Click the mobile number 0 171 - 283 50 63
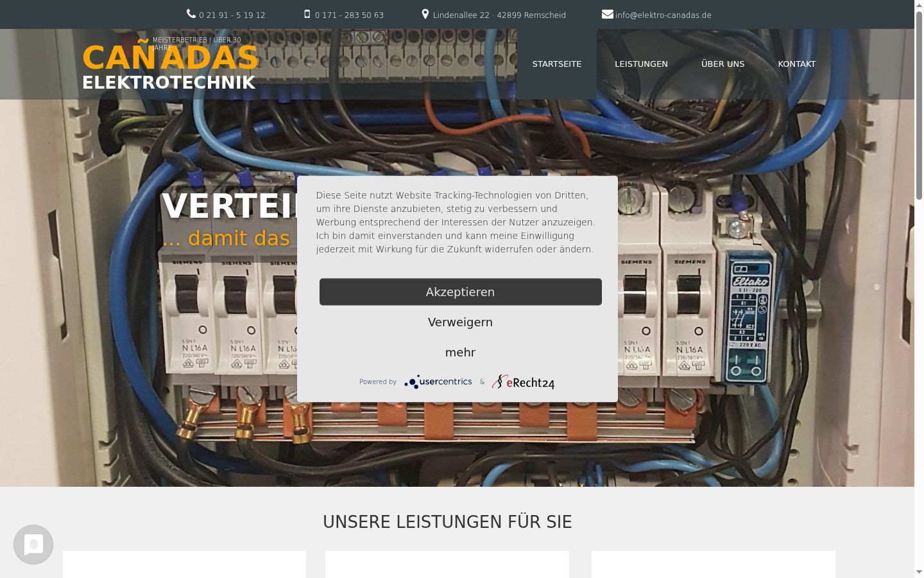 (x=349, y=15)
